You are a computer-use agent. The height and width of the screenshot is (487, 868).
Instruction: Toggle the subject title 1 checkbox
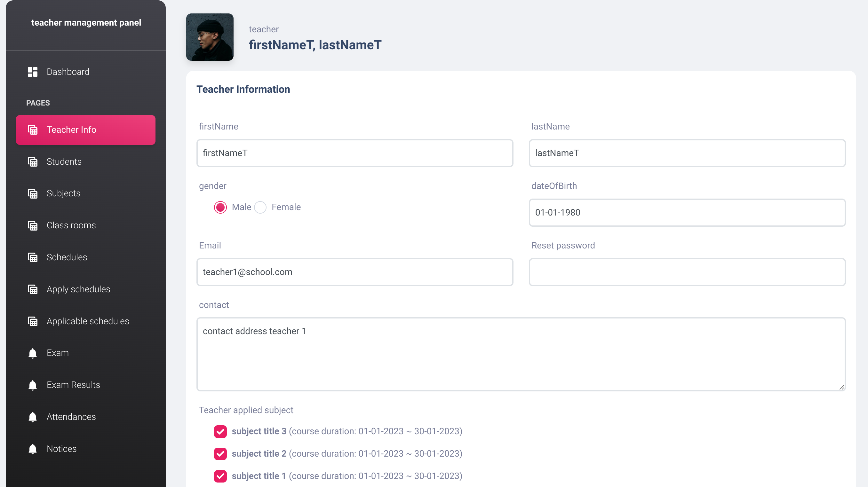(x=220, y=476)
